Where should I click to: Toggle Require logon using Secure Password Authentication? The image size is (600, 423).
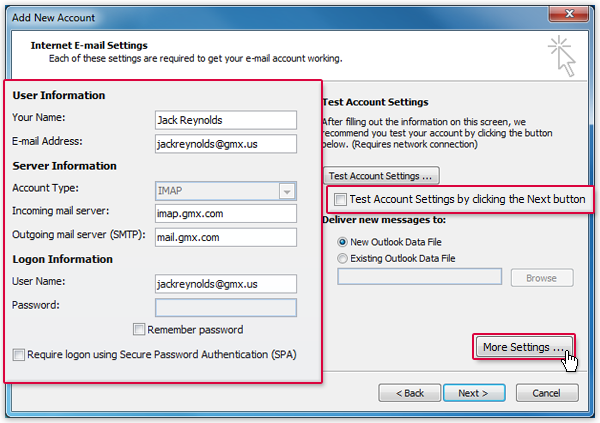point(19,354)
